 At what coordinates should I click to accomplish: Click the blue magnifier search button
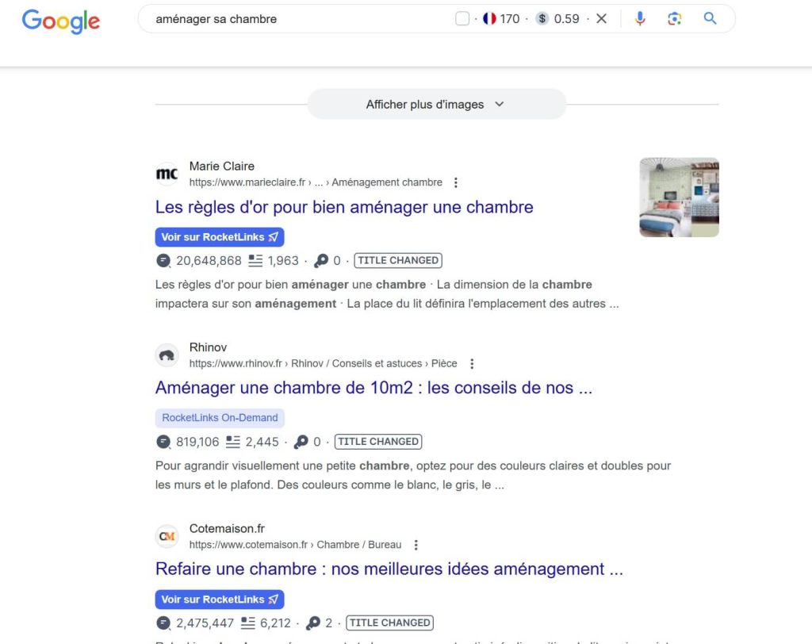click(x=710, y=19)
